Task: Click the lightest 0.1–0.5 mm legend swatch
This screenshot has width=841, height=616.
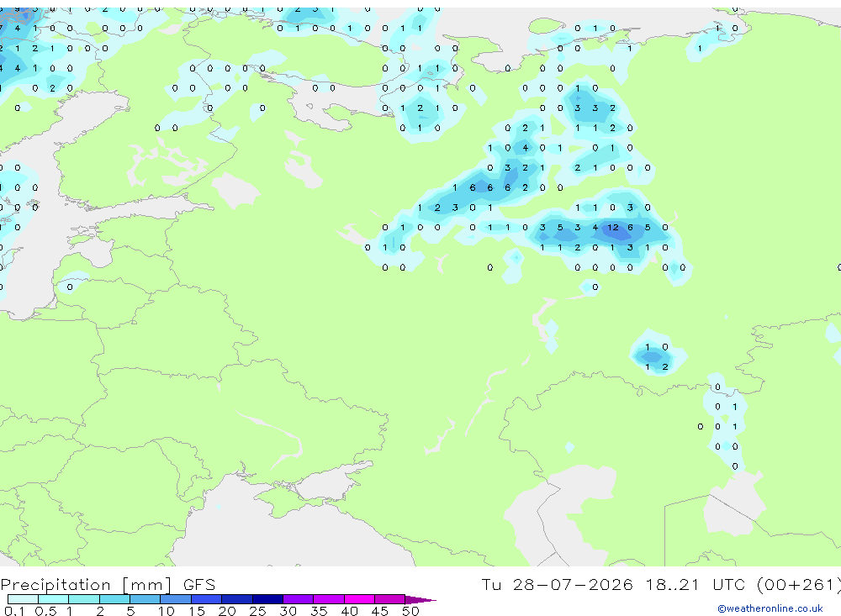Action: tap(23, 599)
